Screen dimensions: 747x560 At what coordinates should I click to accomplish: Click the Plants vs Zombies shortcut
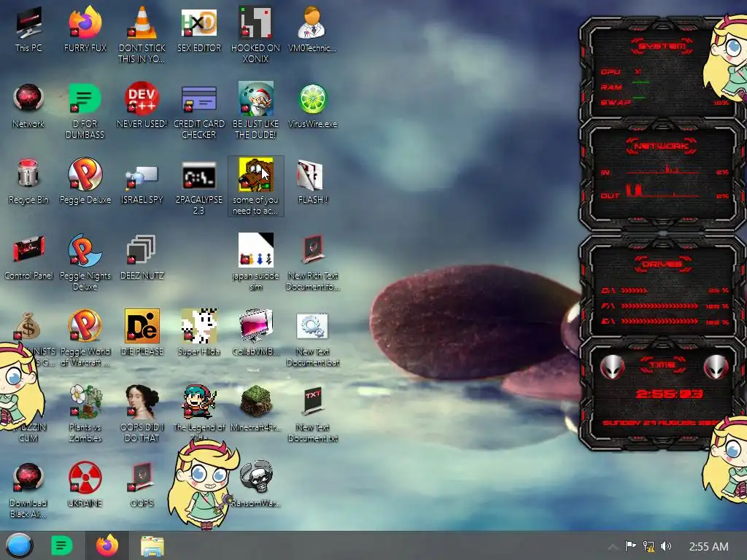pos(85,413)
